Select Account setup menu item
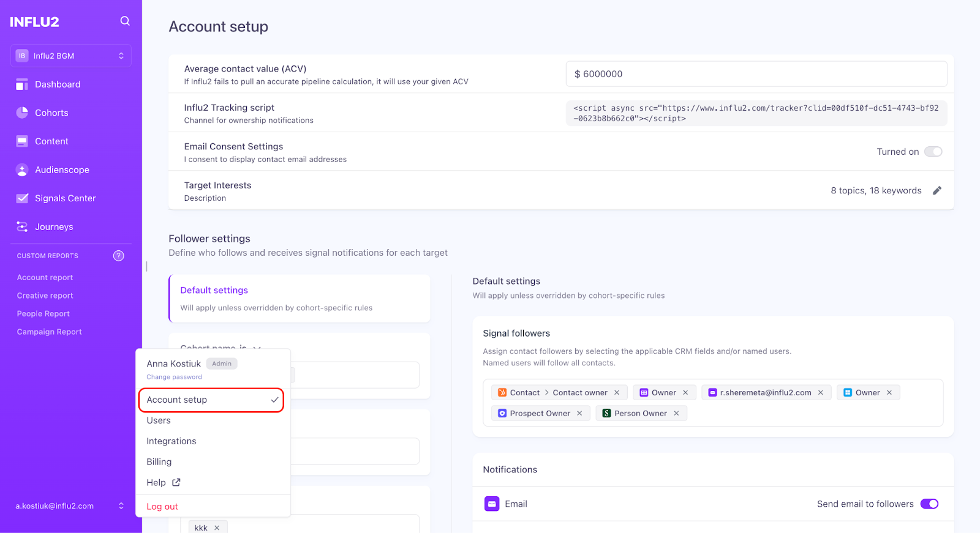This screenshot has width=980, height=533. (211, 400)
